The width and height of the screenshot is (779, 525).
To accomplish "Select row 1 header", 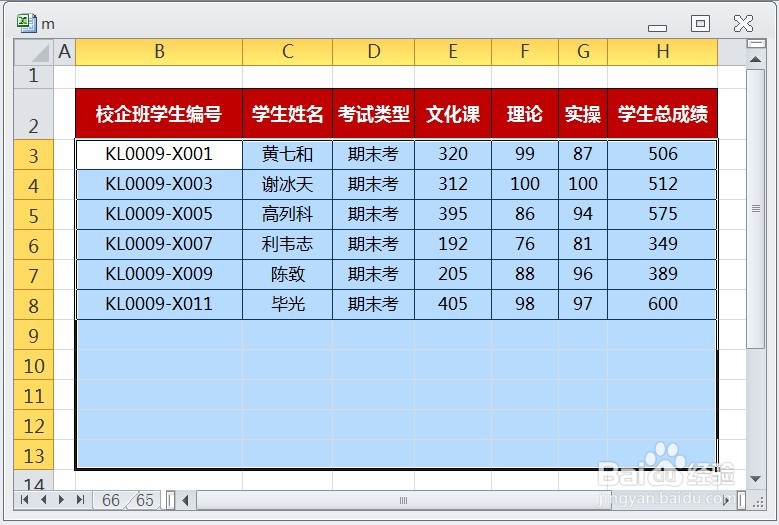I will [34, 76].
